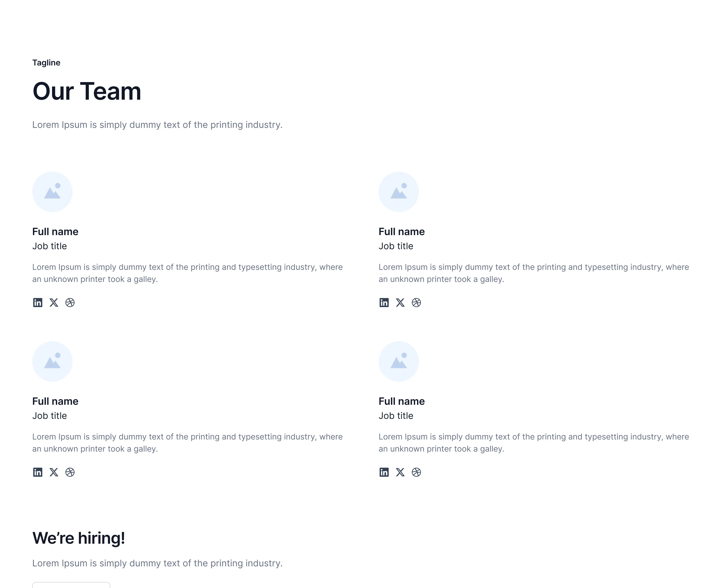The image size is (725, 588).
Task: Open X icon of bottom-right team member
Action: click(400, 472)
